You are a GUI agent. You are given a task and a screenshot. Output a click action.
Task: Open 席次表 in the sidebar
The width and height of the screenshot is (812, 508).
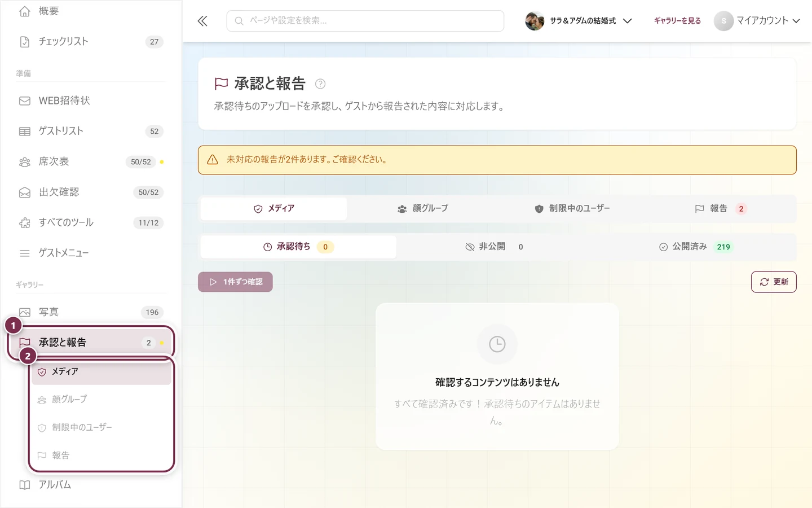[x=91, y=162]
